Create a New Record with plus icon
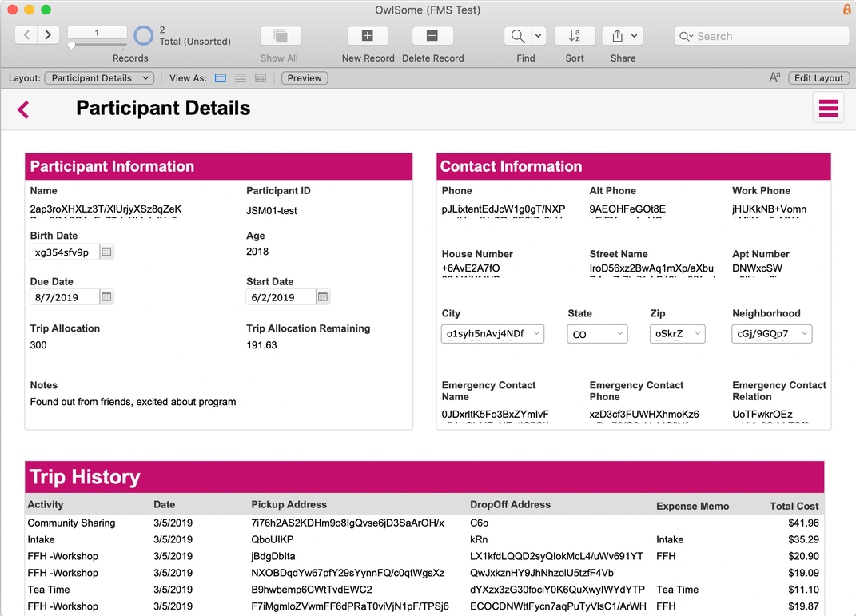Screen dimensions: 856x616 (368, 36)
